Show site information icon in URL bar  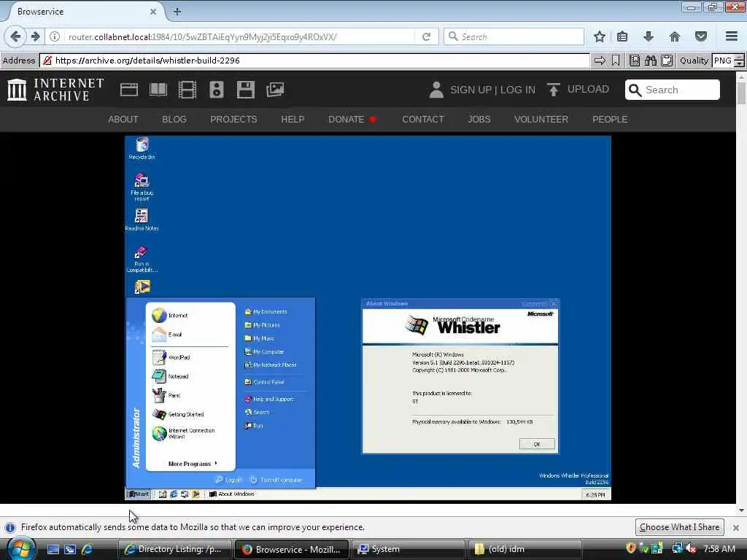click(55, 36)
